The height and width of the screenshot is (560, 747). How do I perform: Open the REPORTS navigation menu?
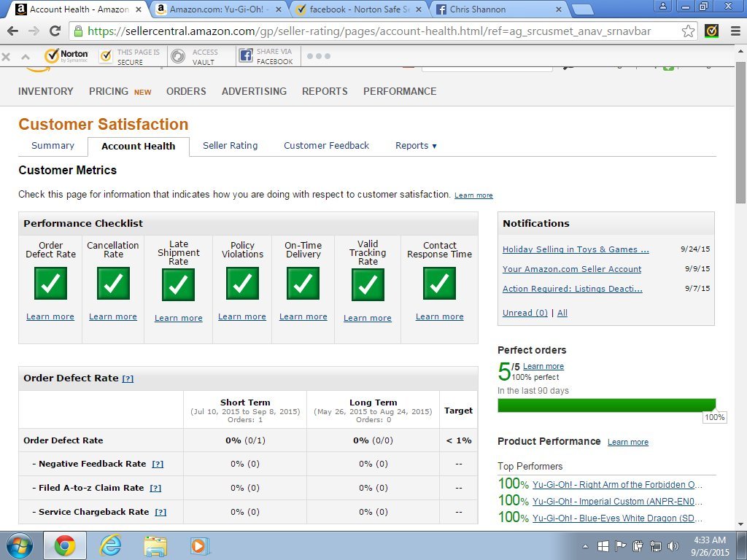325,91
